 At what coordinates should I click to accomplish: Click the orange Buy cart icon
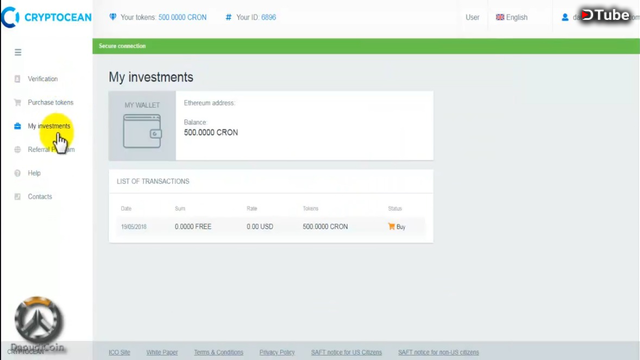[x=391, y=227]
